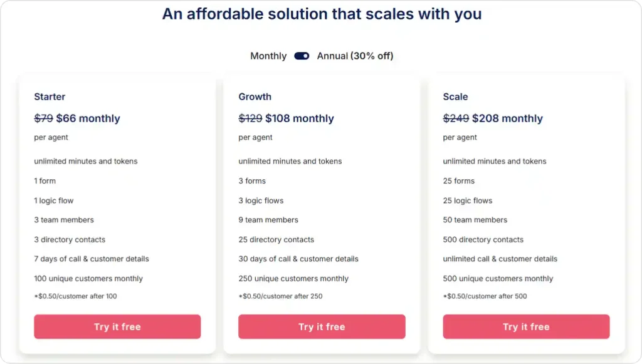
Task: Toggle the Monthly/Annual billing switch
Action: [x=302, y=56]
